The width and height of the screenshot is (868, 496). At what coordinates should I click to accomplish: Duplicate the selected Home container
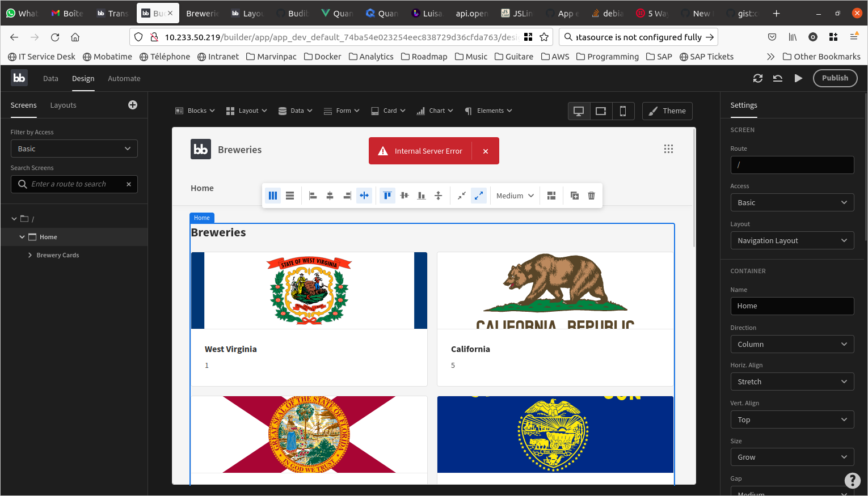575,196
